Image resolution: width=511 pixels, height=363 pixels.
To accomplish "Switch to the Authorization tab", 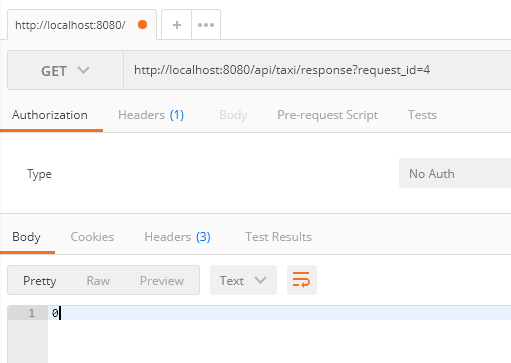I will pyautogui.click(x=50, y=115).
